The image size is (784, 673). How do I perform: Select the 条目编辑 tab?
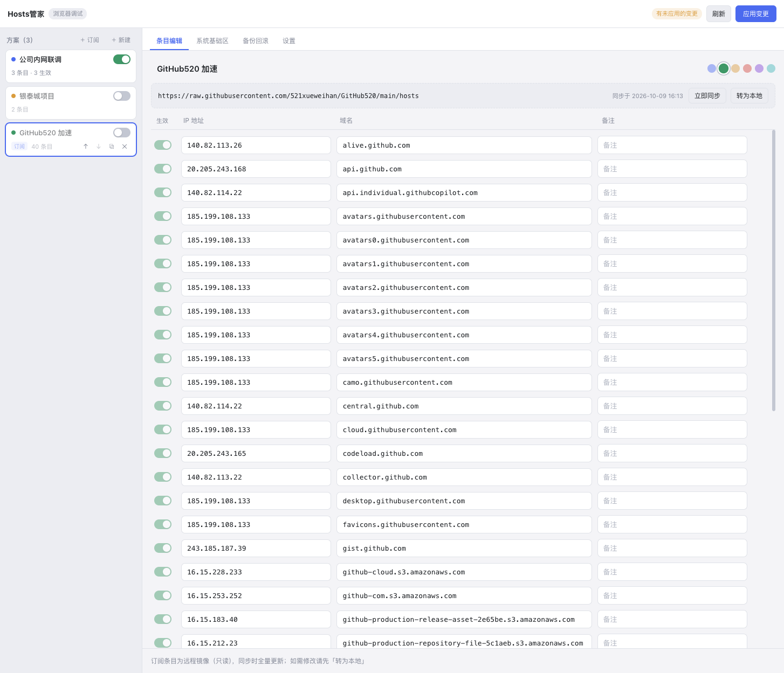(x=169, y=41)
